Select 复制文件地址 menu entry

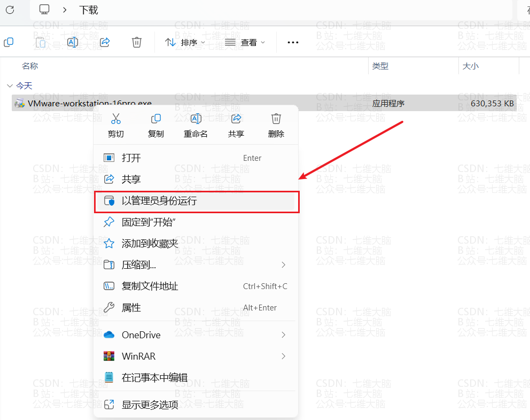(196, 286)
